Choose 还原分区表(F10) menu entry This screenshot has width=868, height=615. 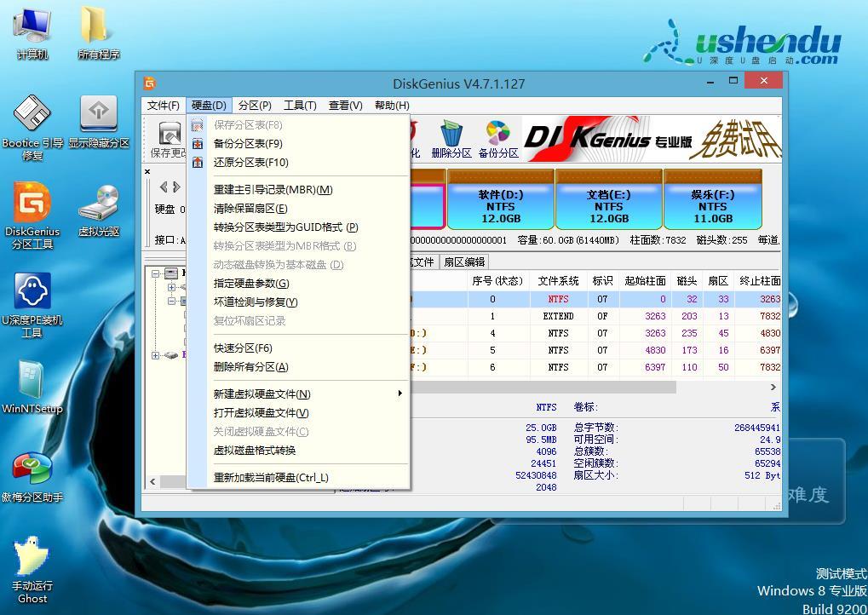tap(298, 162)
